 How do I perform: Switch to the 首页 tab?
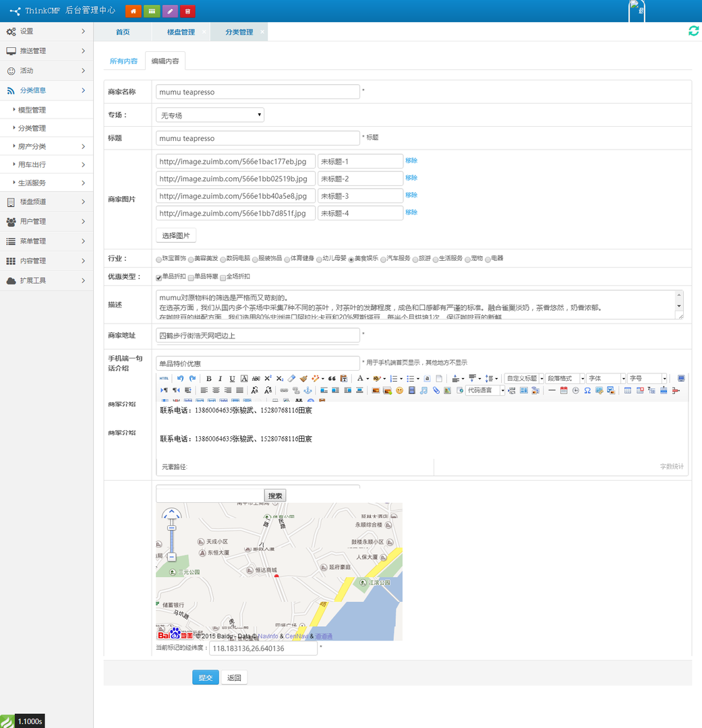(123, 32)
